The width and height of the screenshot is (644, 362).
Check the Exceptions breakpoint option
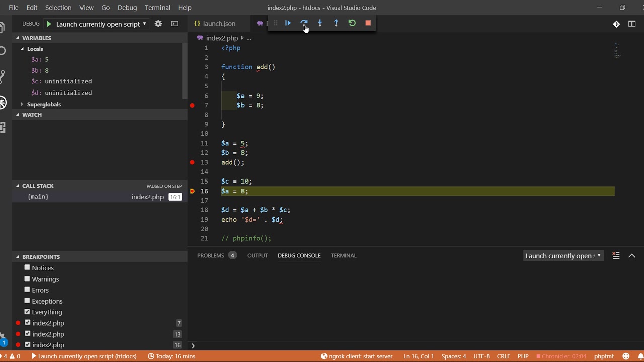click(x=27, y=301)
